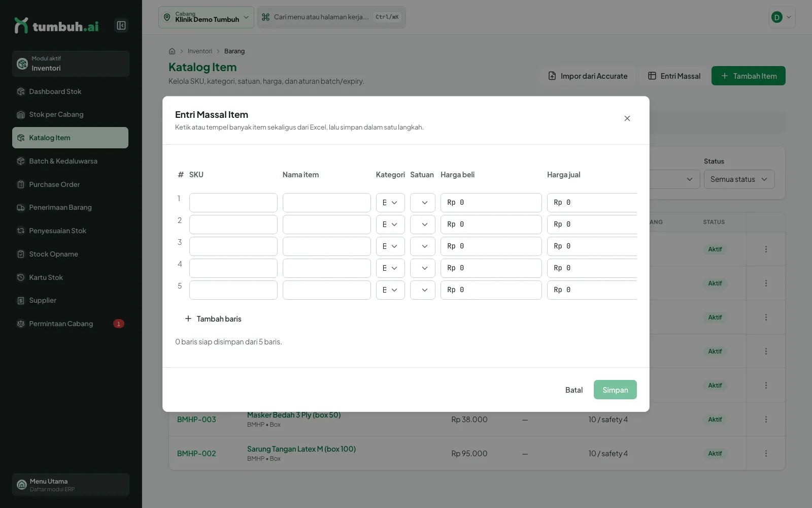Click Harga jual field in row 2
The height and width of the screenshot is (508, 812).
(592, 225)
